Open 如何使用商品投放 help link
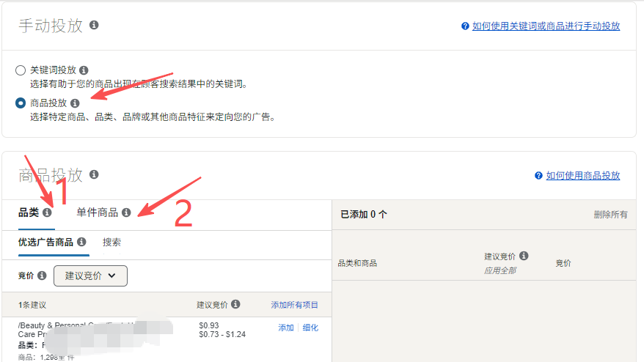Screen dimensions: 644x362 click(582, 175)
